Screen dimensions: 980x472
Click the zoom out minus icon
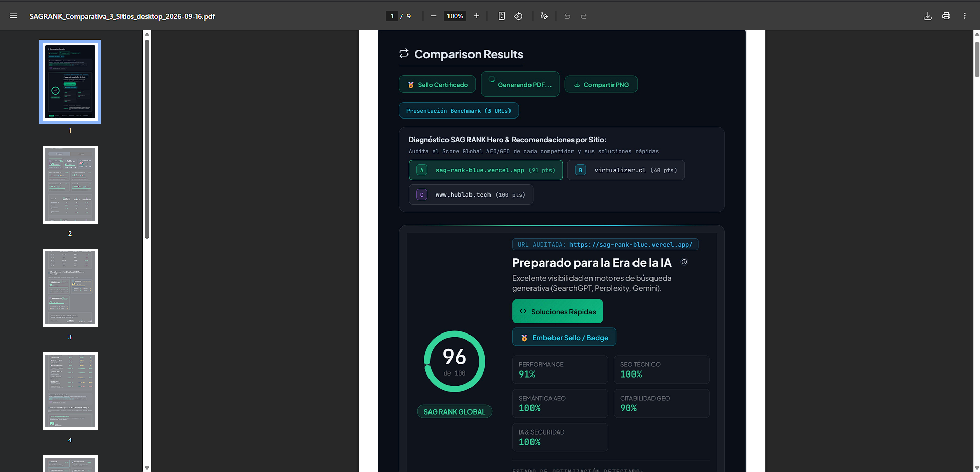[434, 16]
